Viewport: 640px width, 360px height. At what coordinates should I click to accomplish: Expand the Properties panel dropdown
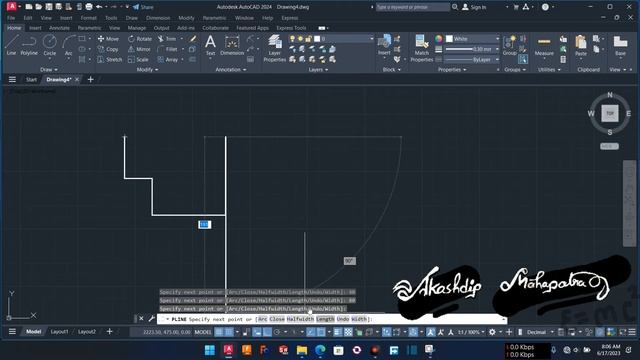tap(452, 69)
